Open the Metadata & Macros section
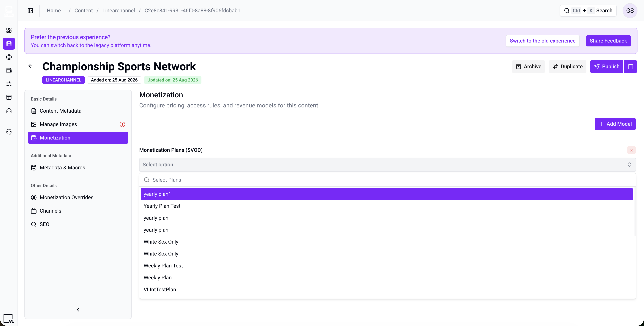Screen dimensions: 644x326 point(78,168)
